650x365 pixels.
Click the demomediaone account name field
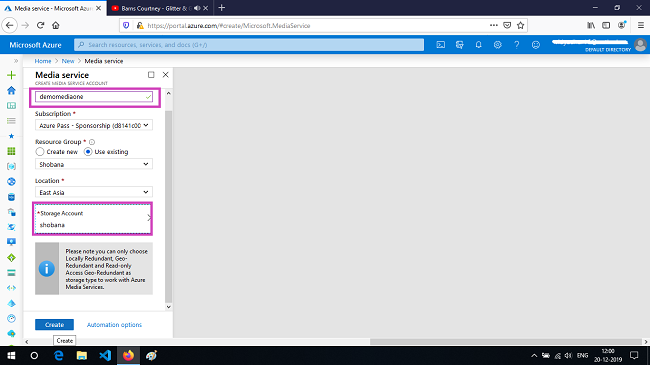[x=94, y=97]
